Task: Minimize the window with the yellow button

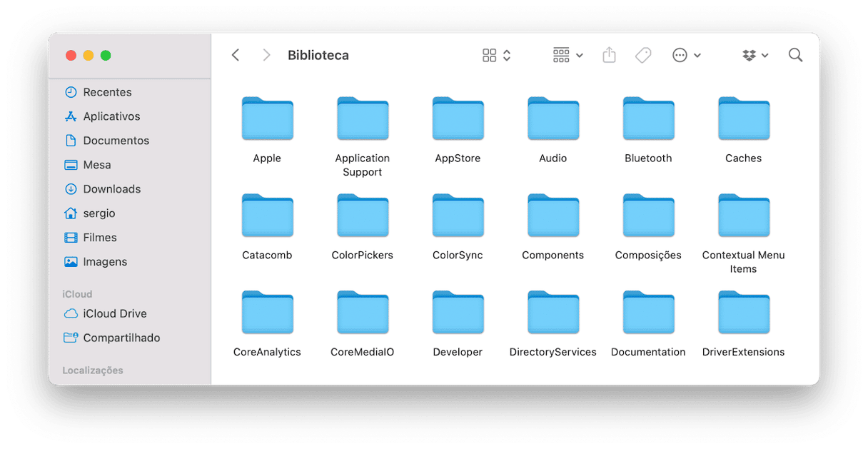Action: click(x=89, y=55)
